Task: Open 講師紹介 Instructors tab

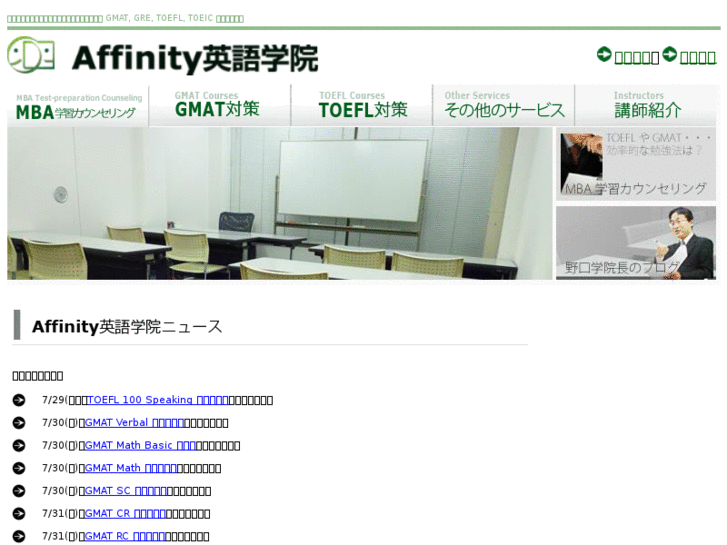Action: pos(647,106)
